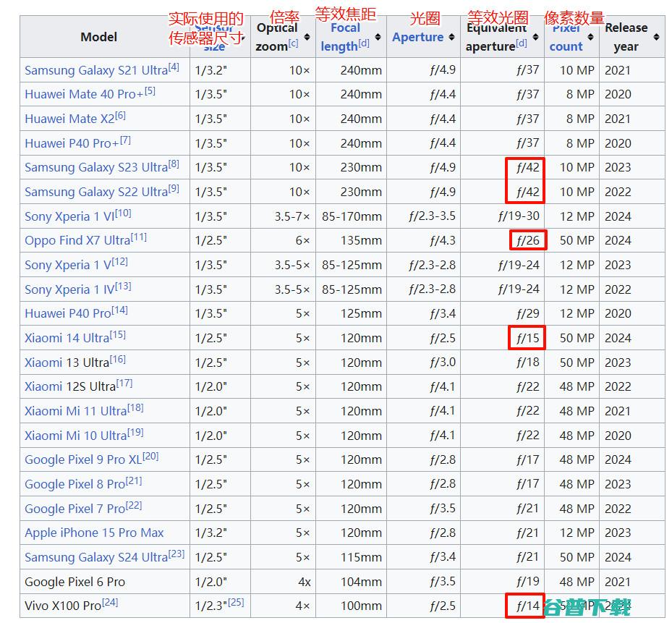Open reference [15] after Xiaomi 14 Ultra
Screen dimensions: 672x623
(x=118, y=334)
